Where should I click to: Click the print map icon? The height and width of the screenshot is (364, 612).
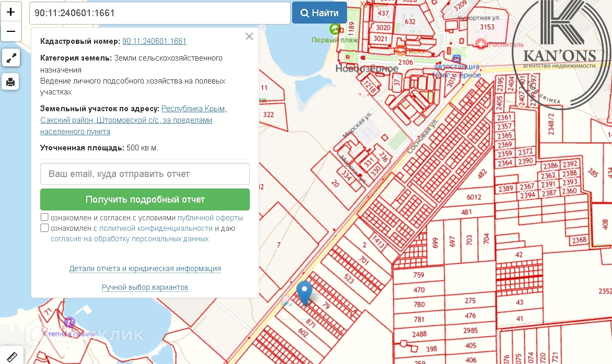(x=11, y=81)
